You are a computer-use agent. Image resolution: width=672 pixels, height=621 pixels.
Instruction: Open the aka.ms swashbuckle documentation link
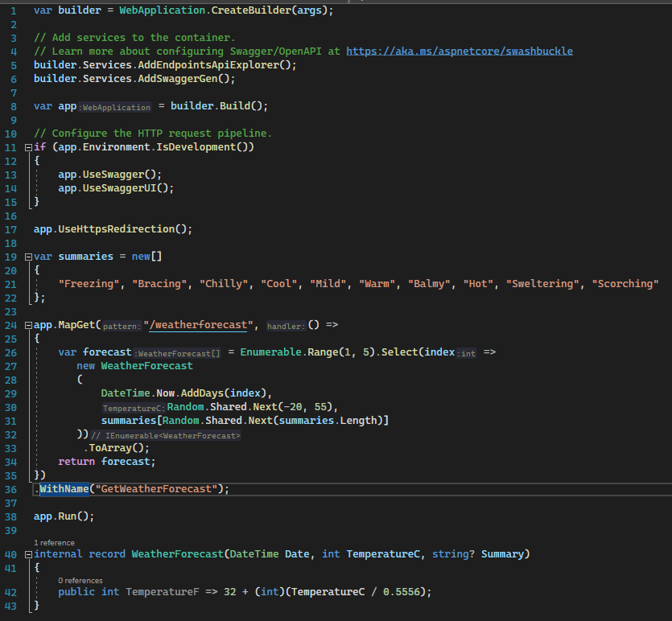(459, 50)
